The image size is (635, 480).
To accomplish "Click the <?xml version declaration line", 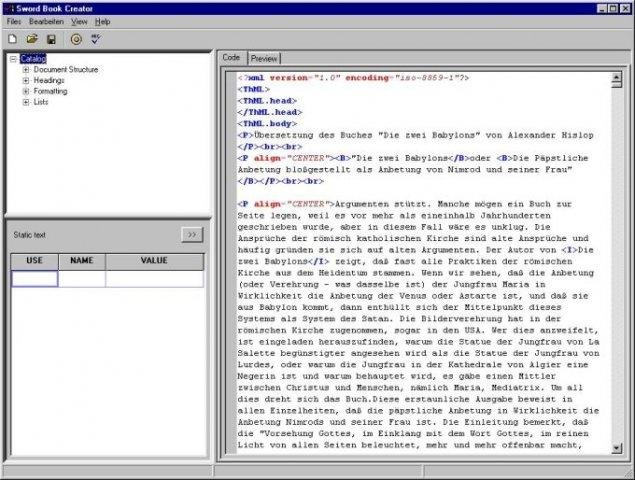I will 353,78.
